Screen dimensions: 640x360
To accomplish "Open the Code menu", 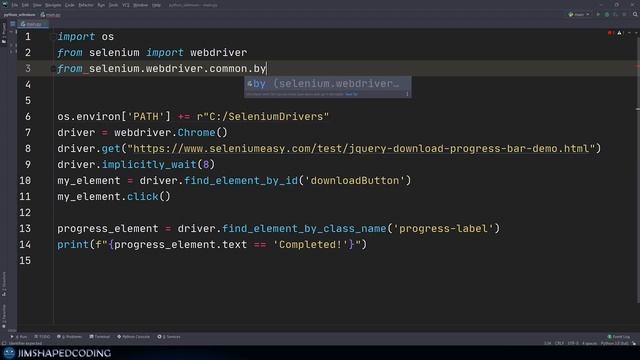I will tap(70, 5).
